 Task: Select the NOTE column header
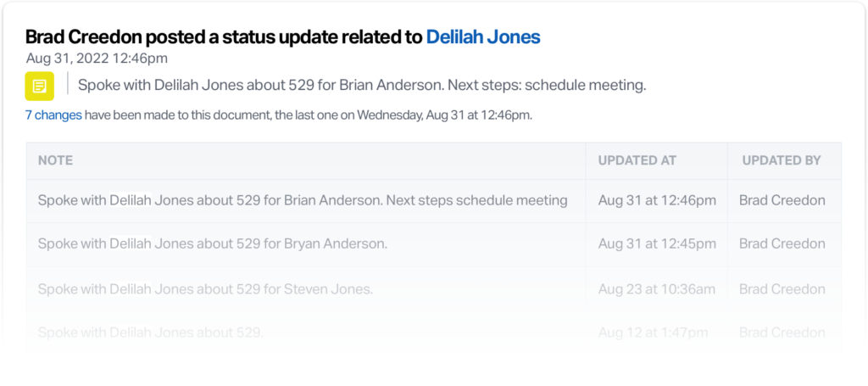tap(55, 160)
